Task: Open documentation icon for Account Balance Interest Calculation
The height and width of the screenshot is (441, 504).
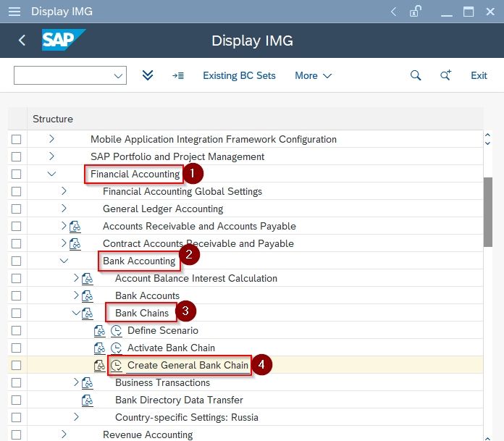Action: [x=88, y=279]
